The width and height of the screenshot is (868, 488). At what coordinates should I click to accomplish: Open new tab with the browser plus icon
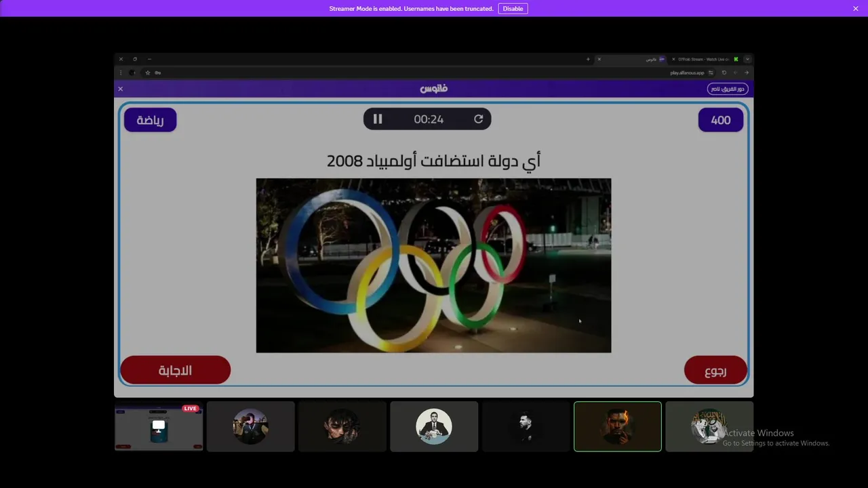click(588, 59)
